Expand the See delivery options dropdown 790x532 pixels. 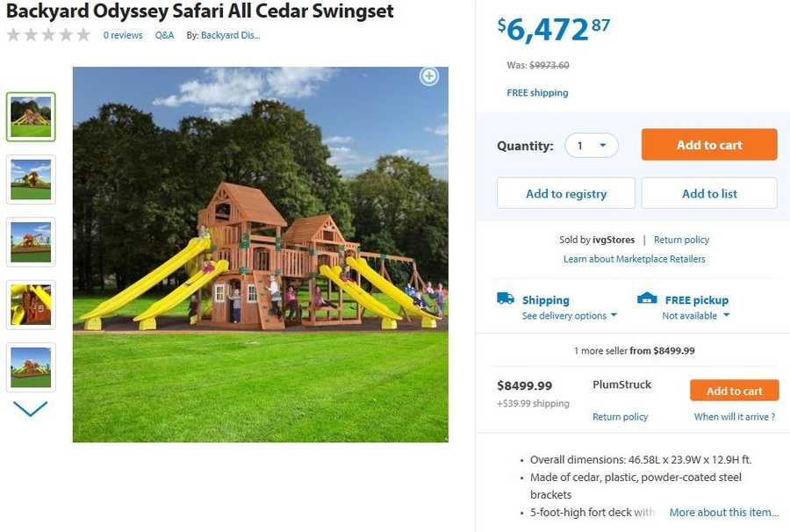(570, 316)
